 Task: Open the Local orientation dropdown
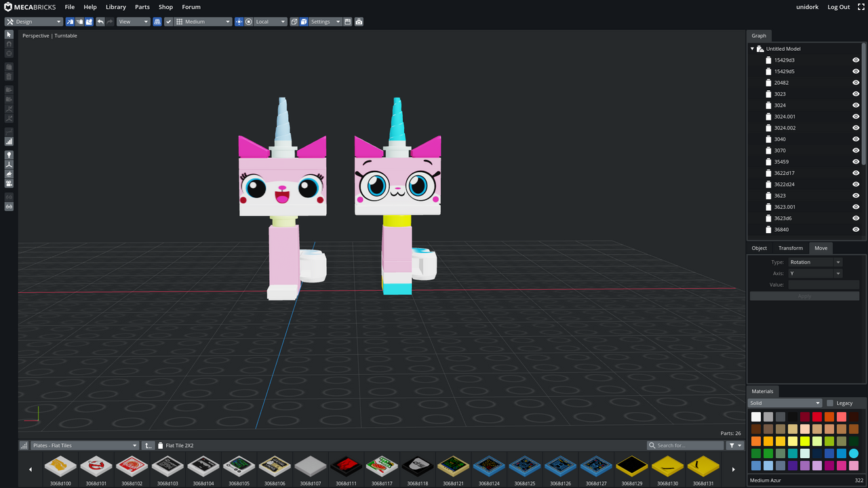click(x=271, y=22)
